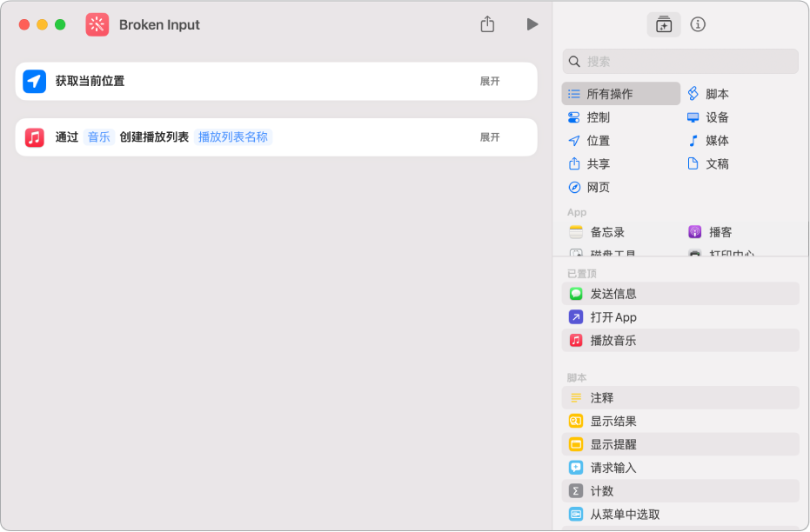810x532 pixels.
Task: Click the Broken Input shortcut title
Action: [159, 24]
